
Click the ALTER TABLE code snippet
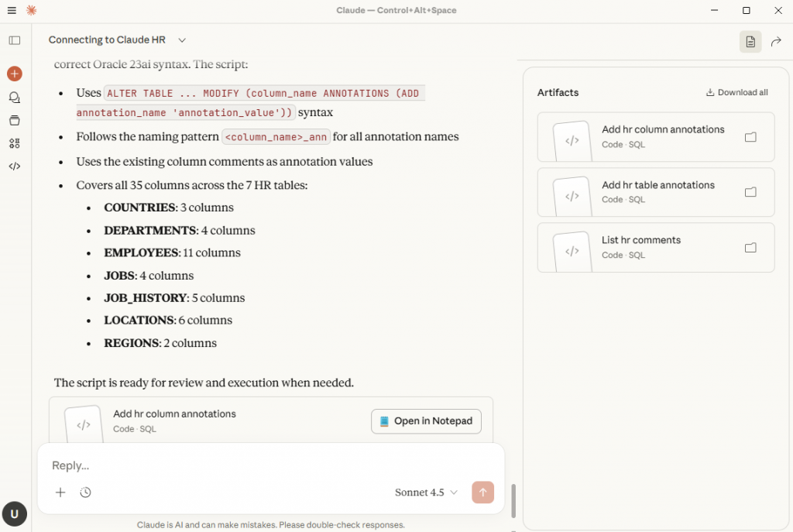250,103
